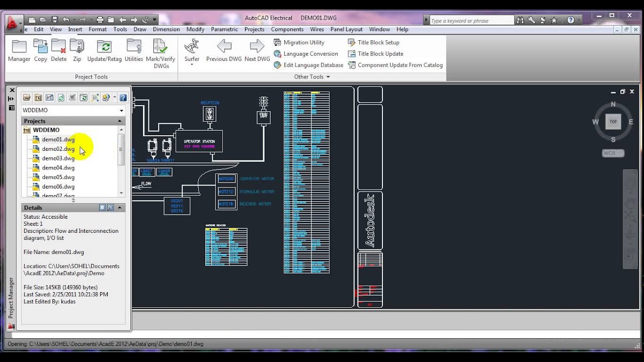Run the Update/Retag tool
Image resolution: width=644 pixels, height=362 pixels.
[x=105, y=51]
